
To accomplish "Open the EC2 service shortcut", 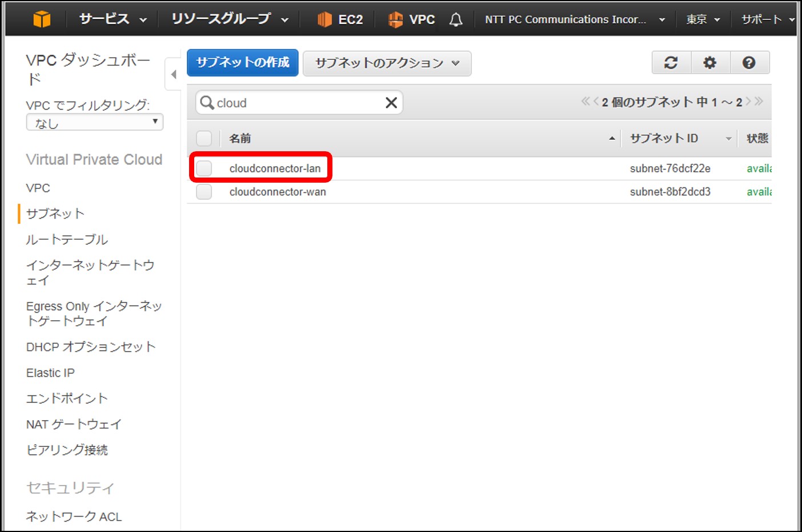I will pos(340,19).
